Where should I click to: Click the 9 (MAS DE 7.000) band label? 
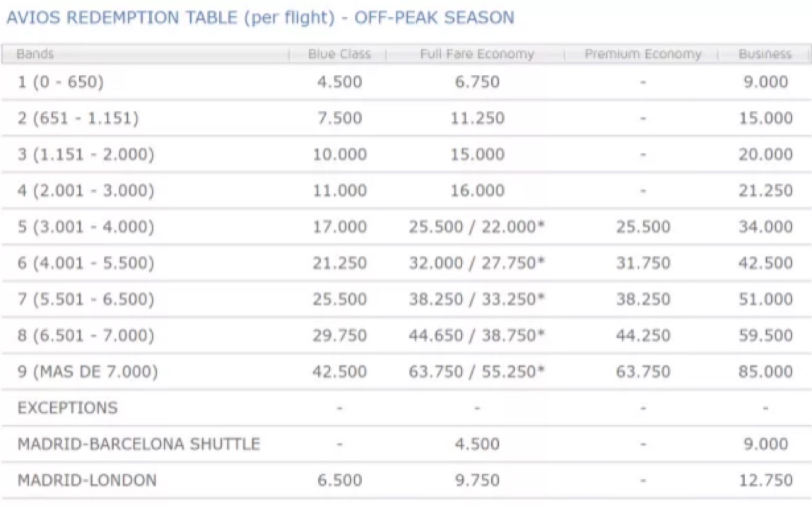click(x=88, y=372)
